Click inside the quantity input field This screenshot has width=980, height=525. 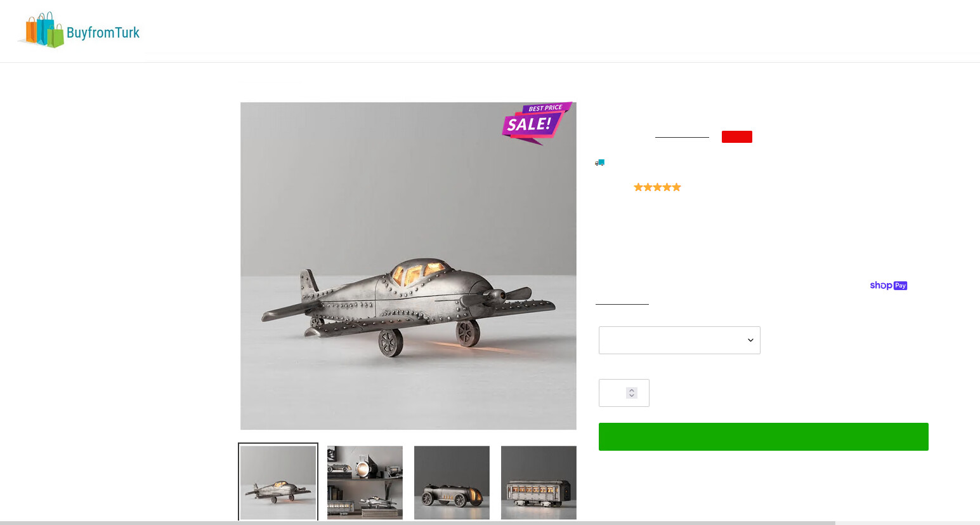[613, 393]
